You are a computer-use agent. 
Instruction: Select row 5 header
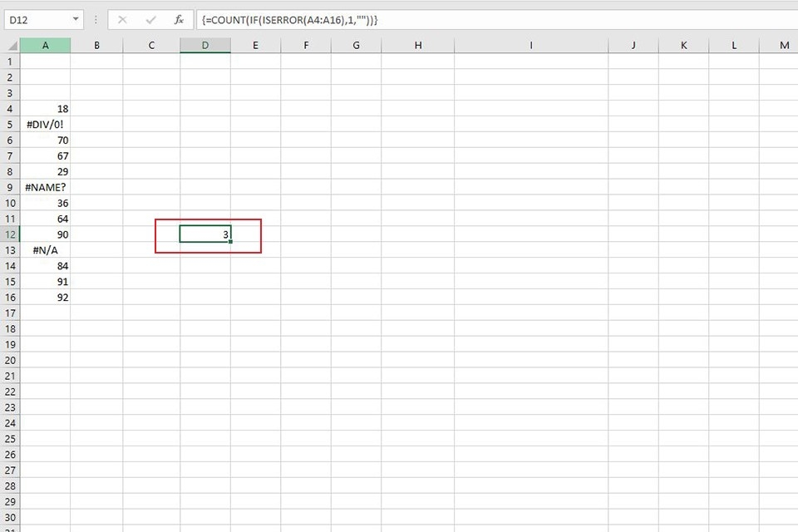tap(10, 125)
